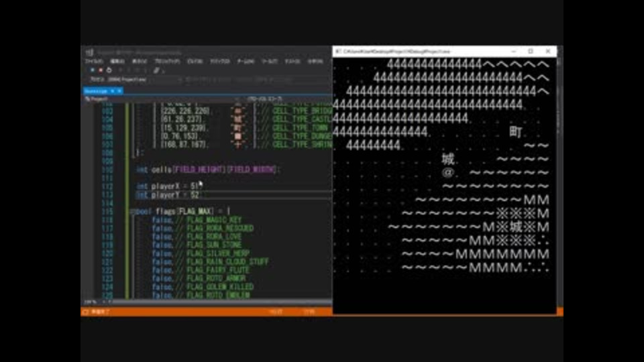Screen dimensions: 644x362
Task: Click the blue debug break/continue icon
Action: pos(93,70)
